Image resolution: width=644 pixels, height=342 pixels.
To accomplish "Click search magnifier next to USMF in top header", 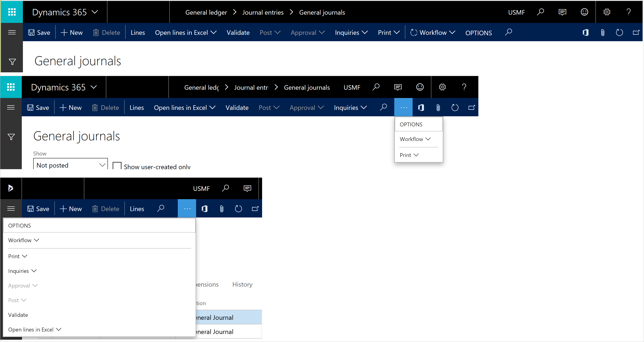I will pyautogui.click(x=540, y=12).
